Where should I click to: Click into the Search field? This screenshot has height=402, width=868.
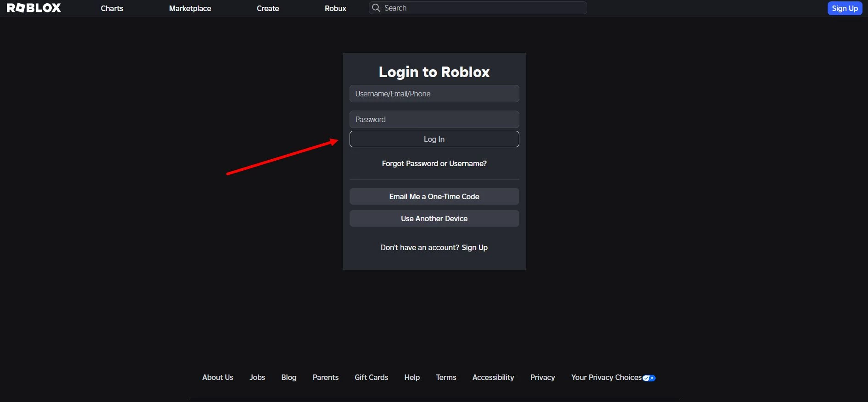pos(482,8)
